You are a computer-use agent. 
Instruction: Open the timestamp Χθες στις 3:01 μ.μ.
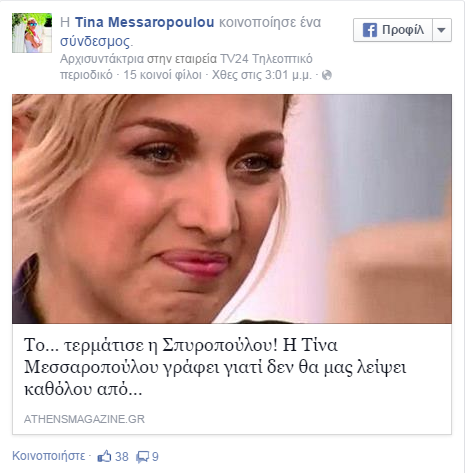click(262, 75)
